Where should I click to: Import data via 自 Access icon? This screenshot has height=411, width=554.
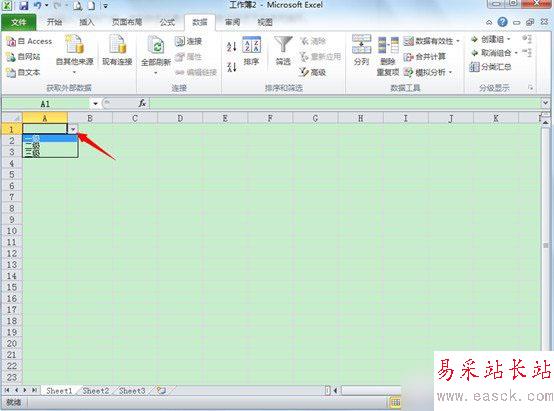tap(11, 41)
